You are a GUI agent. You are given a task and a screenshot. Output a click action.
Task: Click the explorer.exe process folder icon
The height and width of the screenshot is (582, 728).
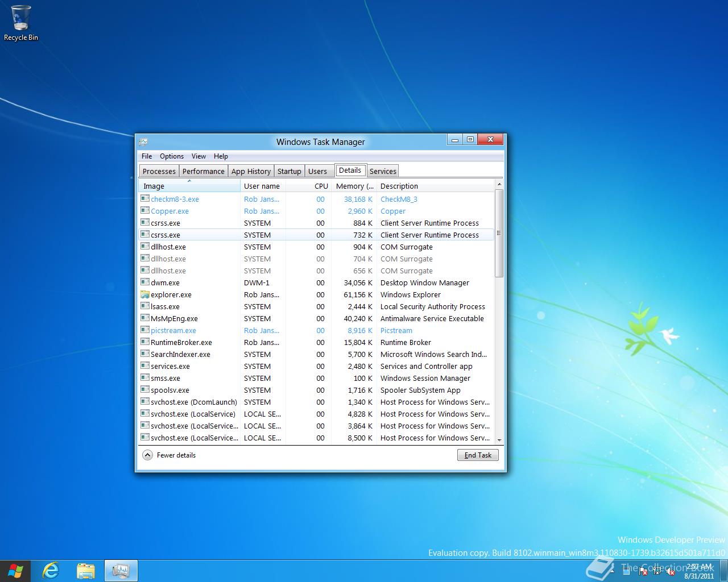(x=145, y=294)
